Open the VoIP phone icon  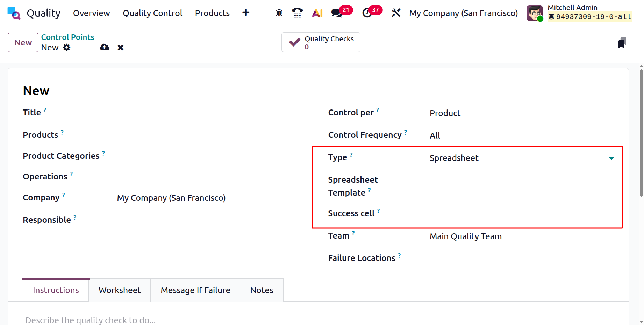pyautogui.click(x=297, y=13)
